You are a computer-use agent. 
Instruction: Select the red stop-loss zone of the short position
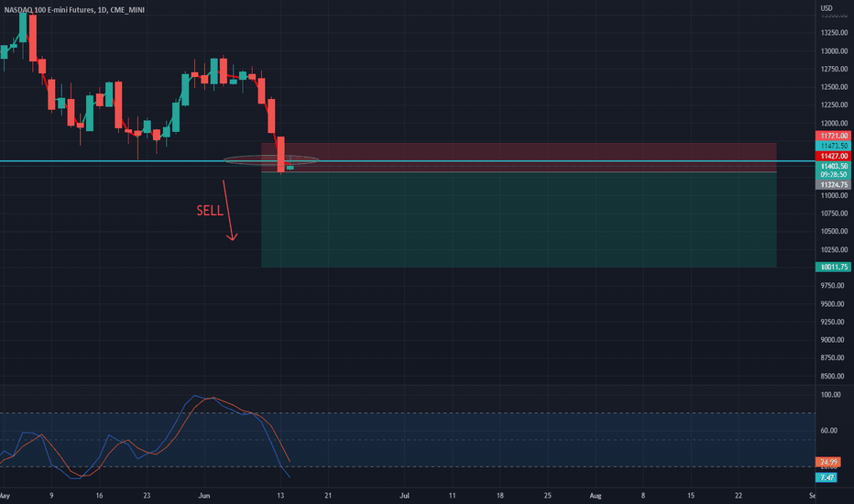[519, 158]
